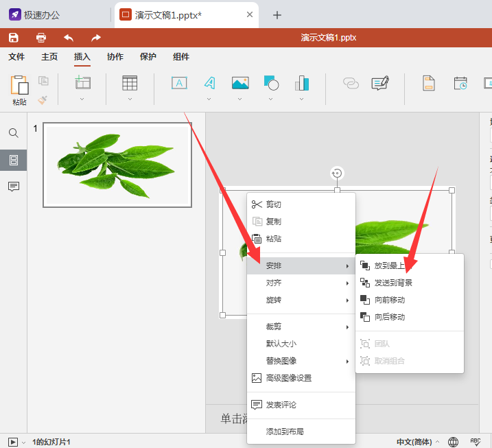This screenshot has height=448, width=492.
Task: Choose 剪切 in context menu
Action: coord(273,204)
